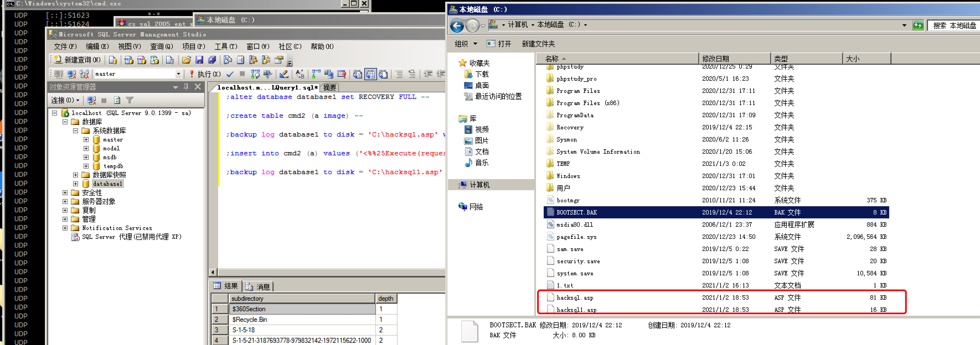The height and width of the screenshot is (345, 980).
Task: Click the Object Explorer refresh icon
Action: 117,100
